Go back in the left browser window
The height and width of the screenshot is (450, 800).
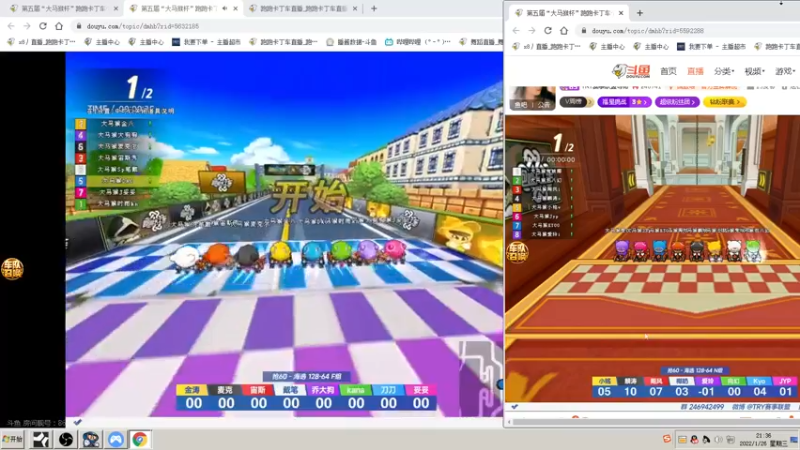coord(11,26)
